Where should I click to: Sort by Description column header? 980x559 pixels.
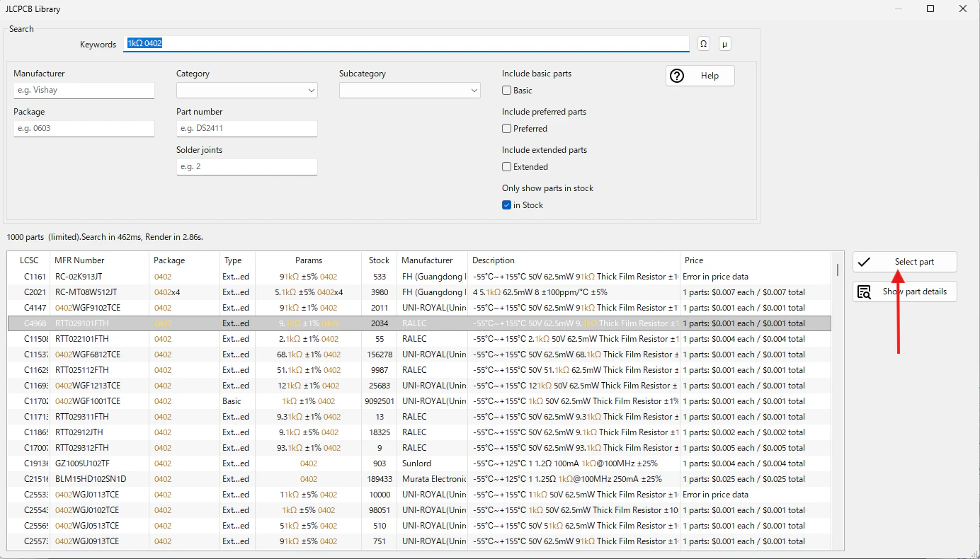[x=574, y=260]
